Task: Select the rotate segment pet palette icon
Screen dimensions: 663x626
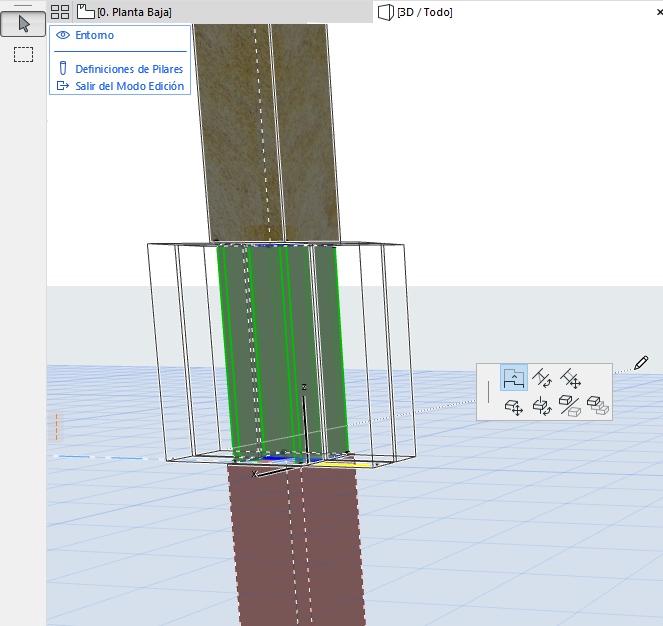Action: [x=543, y=378]
